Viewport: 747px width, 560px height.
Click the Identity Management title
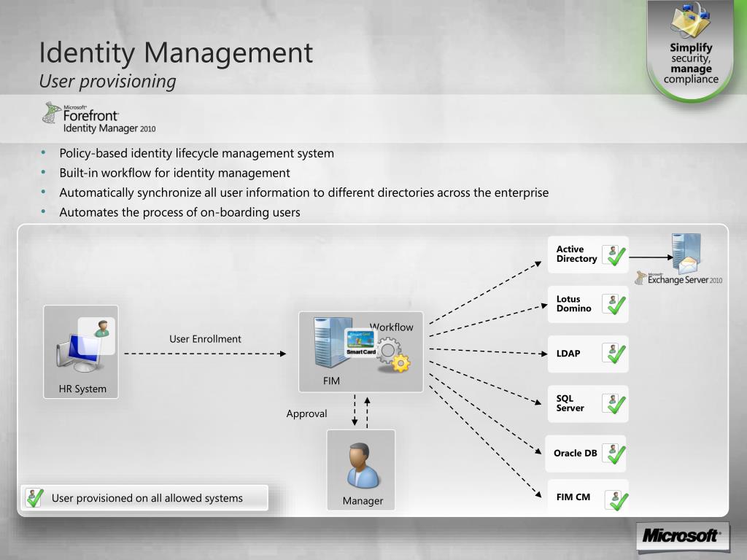[176, 52]
